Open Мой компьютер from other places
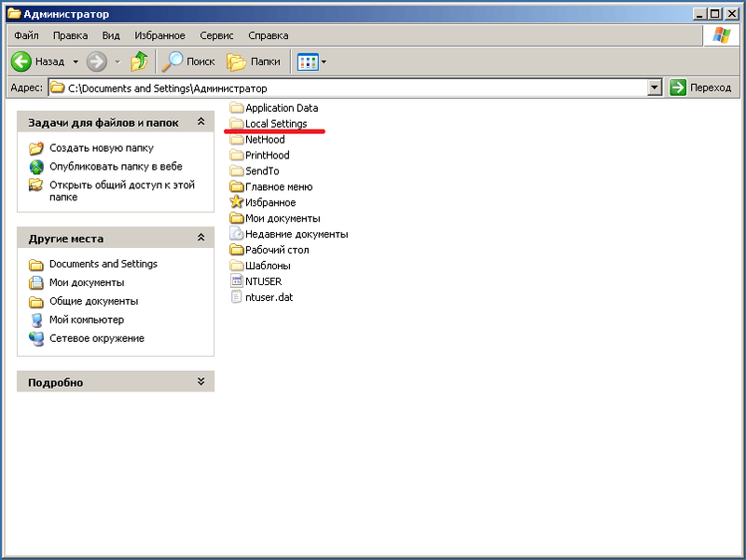The height and width of the screenshot is (560, 746). [x=86, y=320]
